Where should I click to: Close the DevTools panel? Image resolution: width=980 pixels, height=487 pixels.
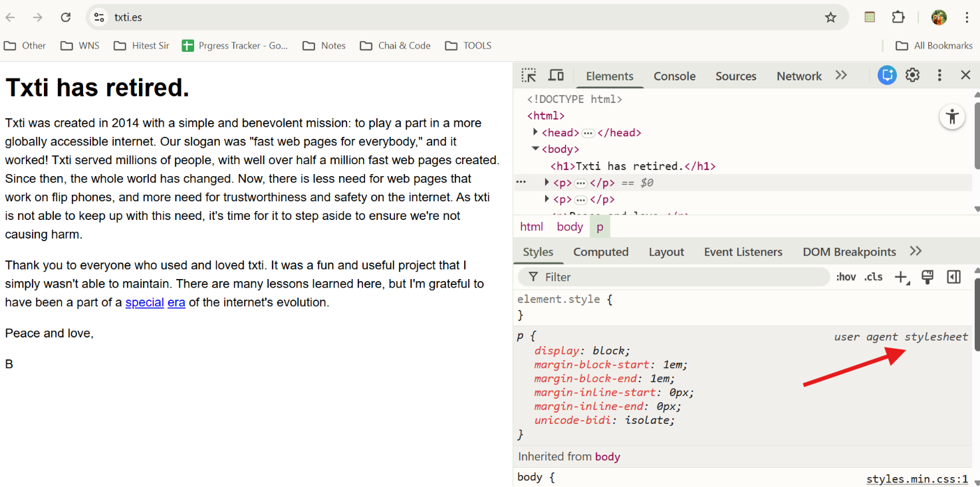point(966,75)
